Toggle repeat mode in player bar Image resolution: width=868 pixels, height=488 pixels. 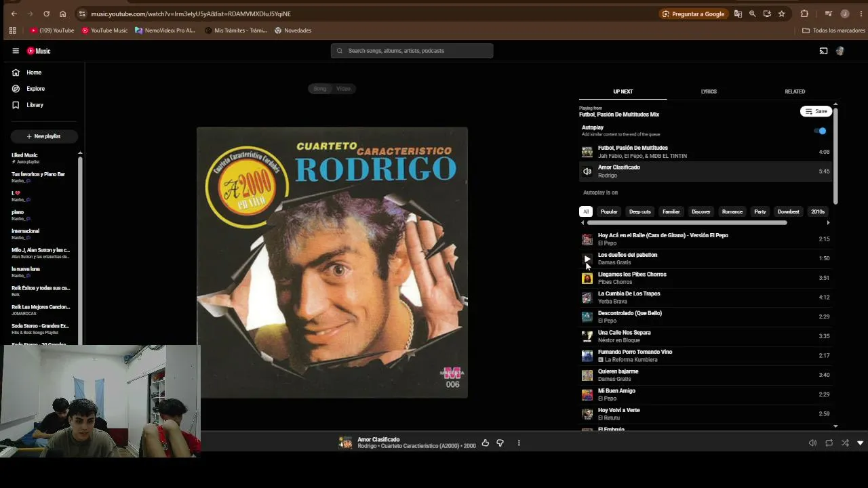829,443
